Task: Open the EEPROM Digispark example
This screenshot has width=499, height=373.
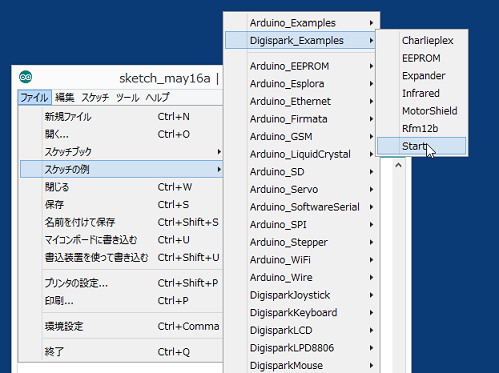Action: 422,58
